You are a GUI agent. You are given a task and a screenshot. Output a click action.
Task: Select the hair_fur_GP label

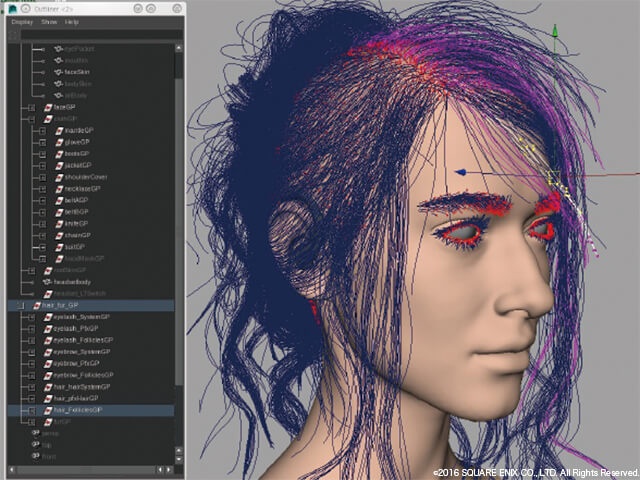[x=60, y=306]
